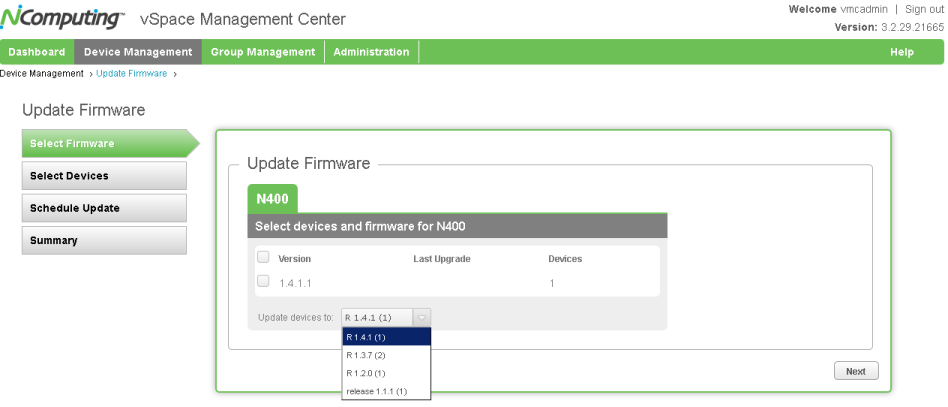Screen dimensions: 948x407
Task: Click the vSpace Management Center title
Action: [x=243, y=19]
